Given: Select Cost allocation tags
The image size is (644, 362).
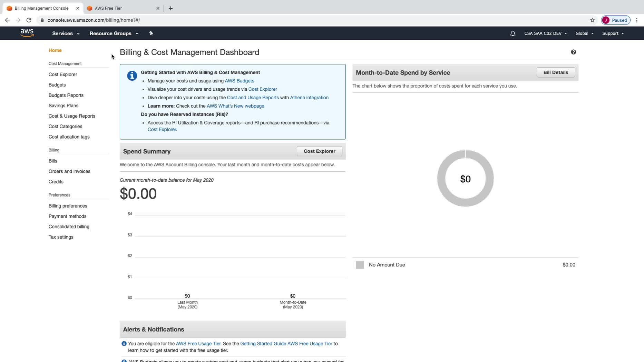Looking at the screenshot, I should click(x=69, y=137).
